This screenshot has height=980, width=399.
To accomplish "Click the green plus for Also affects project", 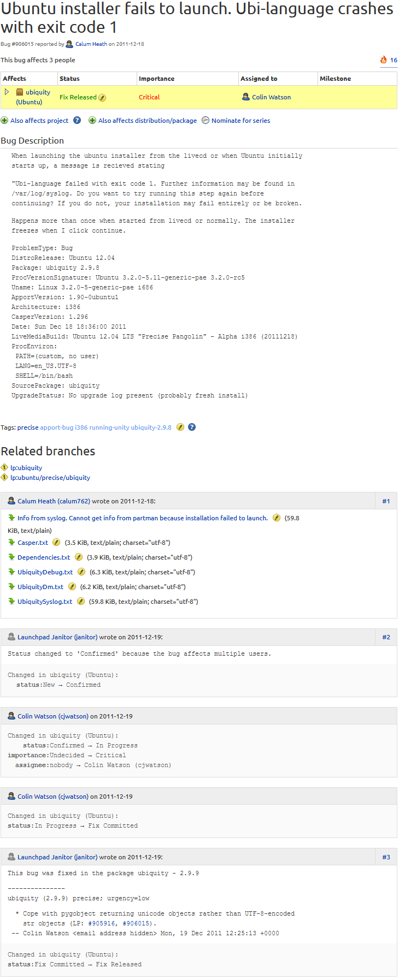I will [x=4, y=121].
